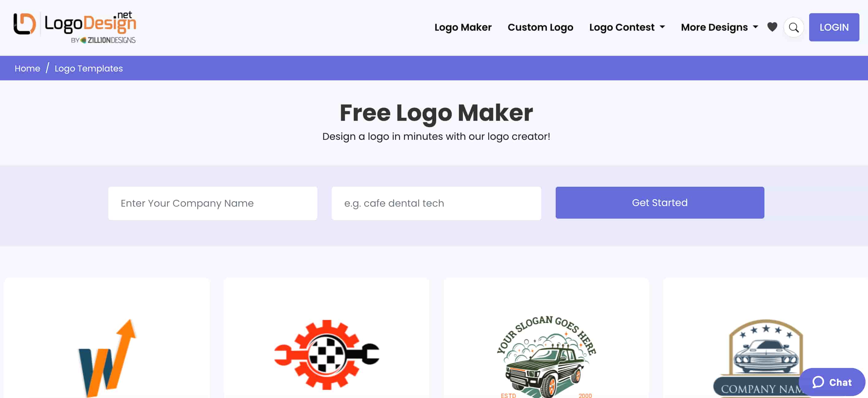Open the Chat bubble widget
The width and height of the screenshot is (868, 398).
pos(831,382)
